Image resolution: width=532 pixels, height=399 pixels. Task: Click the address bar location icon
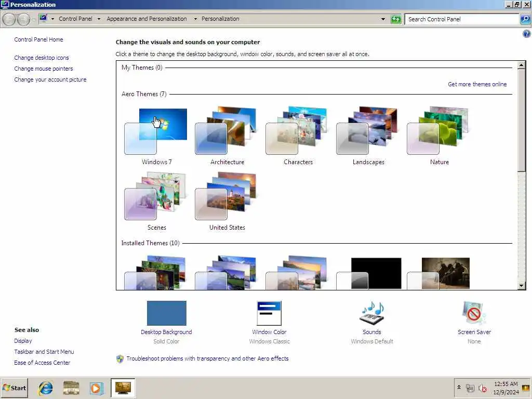click(x=43, y=18)
